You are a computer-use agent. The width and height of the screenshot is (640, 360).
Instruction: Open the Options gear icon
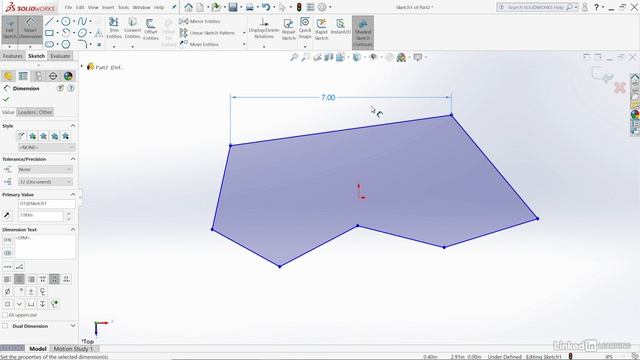click(x=322, y=7)
